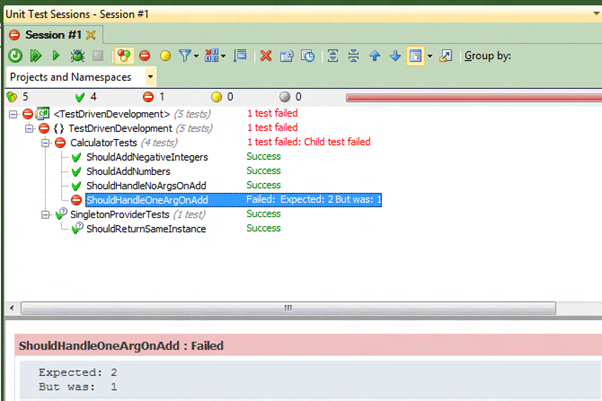Toggle failed tests filter in toolbar

[145, 56]
